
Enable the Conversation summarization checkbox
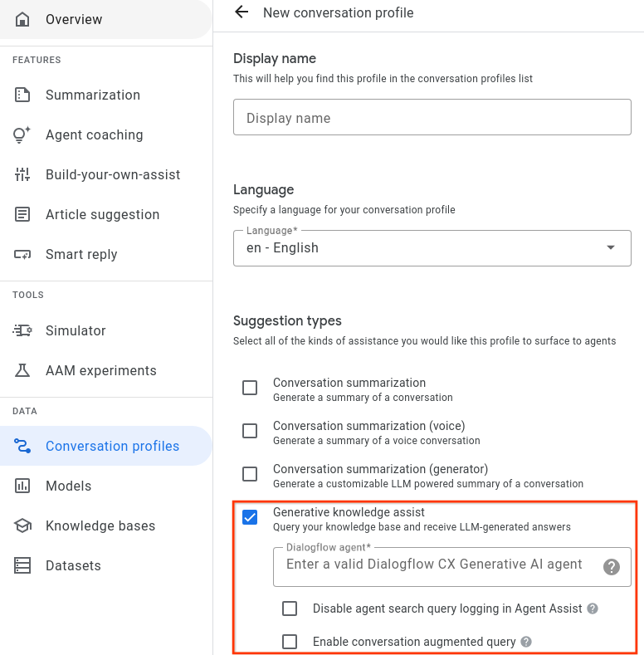point(250,388)
